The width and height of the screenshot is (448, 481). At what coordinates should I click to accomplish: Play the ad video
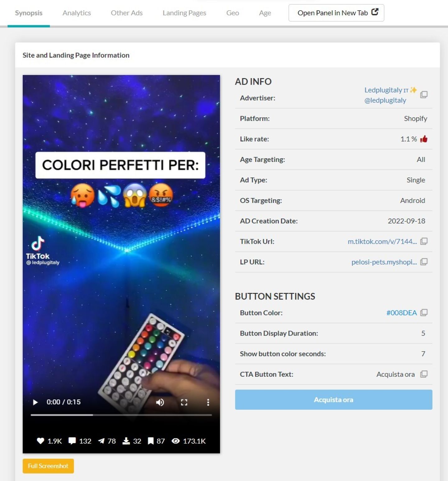click(x=35, y=402)
